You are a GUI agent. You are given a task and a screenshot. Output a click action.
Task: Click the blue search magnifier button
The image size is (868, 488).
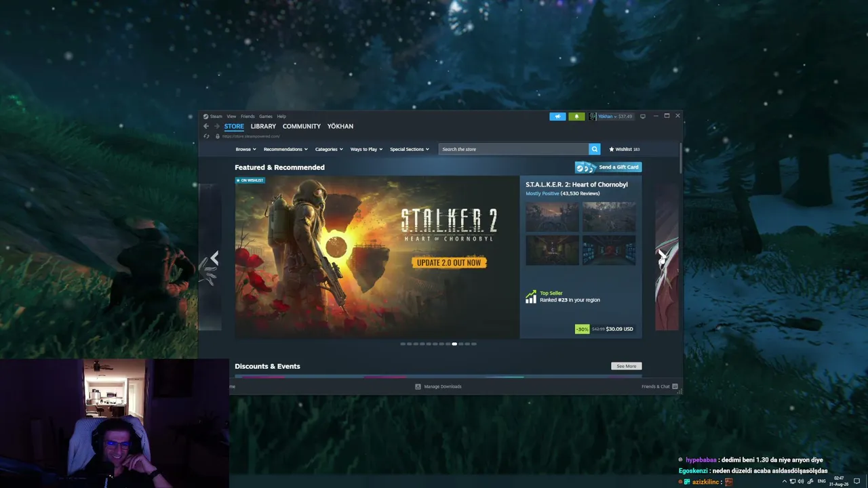pos(594,149)
